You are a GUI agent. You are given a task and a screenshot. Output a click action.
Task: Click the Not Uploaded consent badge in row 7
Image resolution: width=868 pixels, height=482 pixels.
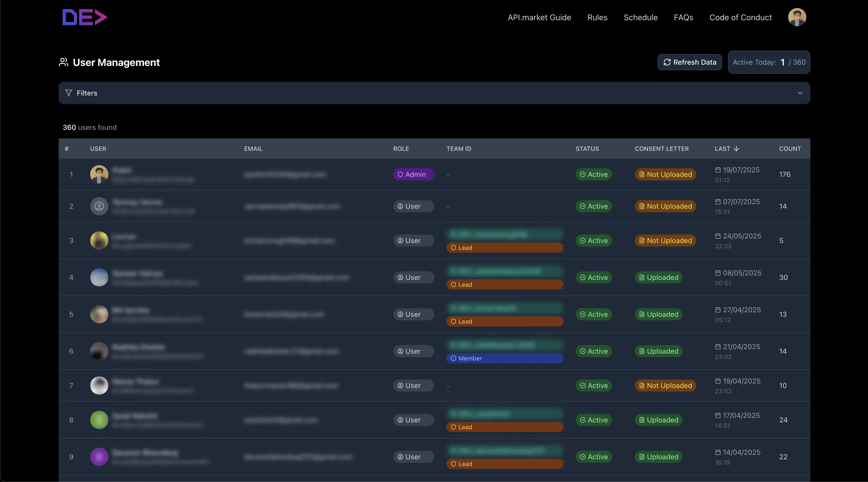(665, 385)
